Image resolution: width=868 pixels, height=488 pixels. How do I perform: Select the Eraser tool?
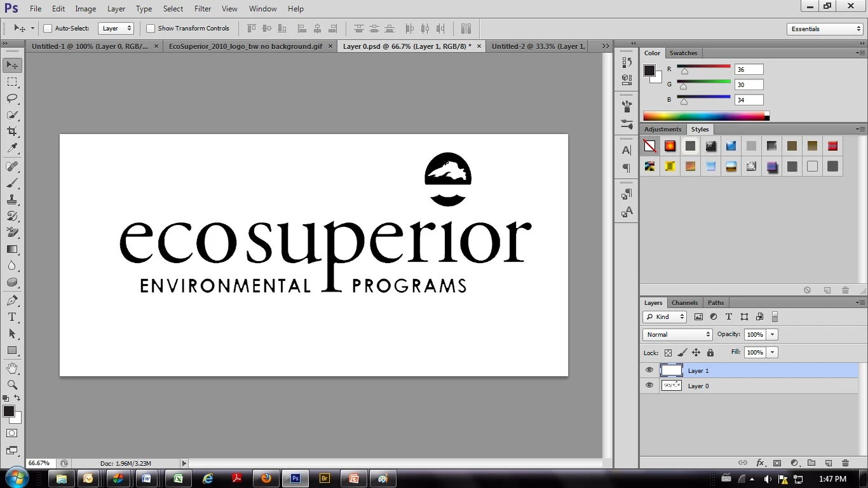12,233
